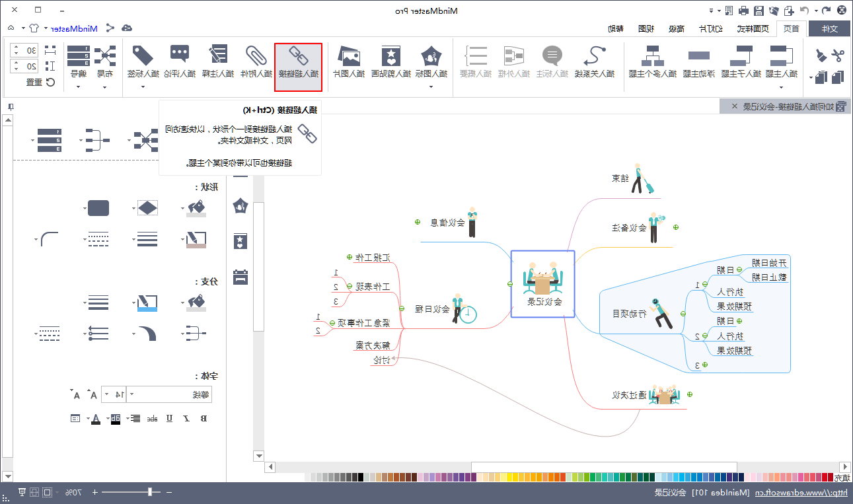Open the File (文件) tab

828,28
